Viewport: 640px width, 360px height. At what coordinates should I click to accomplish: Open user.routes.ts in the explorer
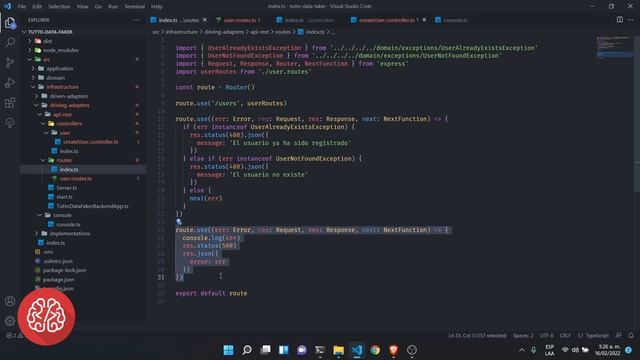[x=76, y=178]
